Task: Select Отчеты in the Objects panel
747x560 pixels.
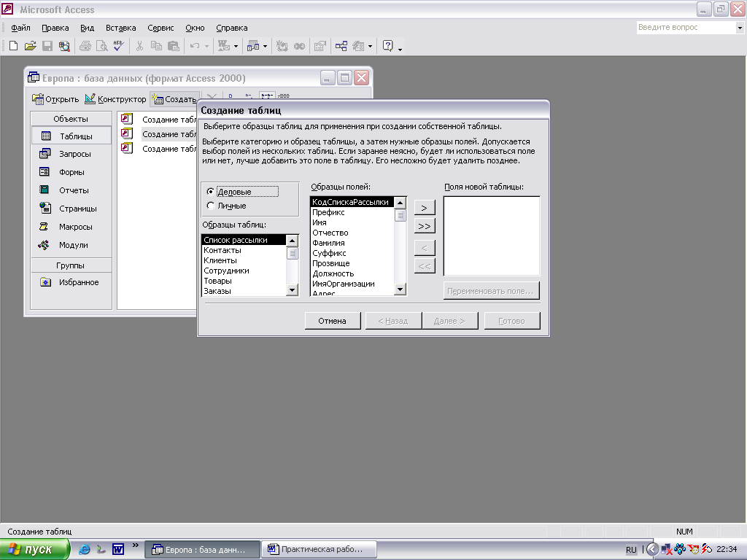Action: click(x=71, y=190)
